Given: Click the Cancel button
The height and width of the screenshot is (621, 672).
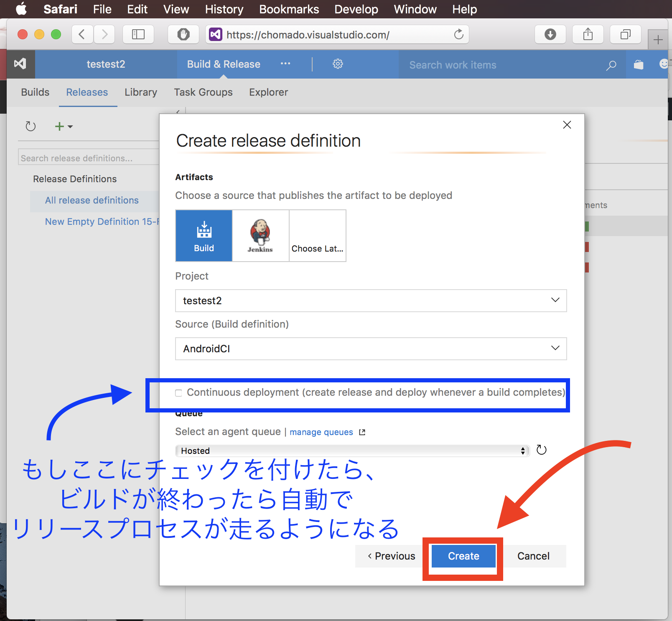Looking at the screenshot, I should 533,556.
